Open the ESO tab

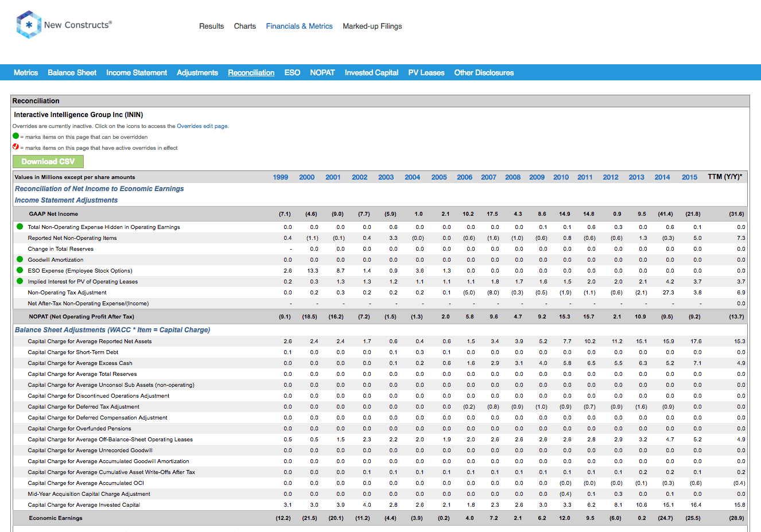pos(292,73)
